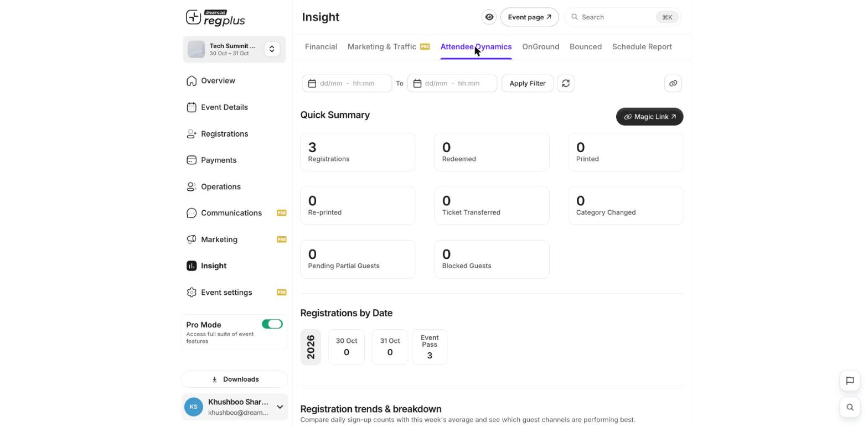The image size is (868, 427).
Task: Click the Pending Partial Guests card
Action: [358, 259]
